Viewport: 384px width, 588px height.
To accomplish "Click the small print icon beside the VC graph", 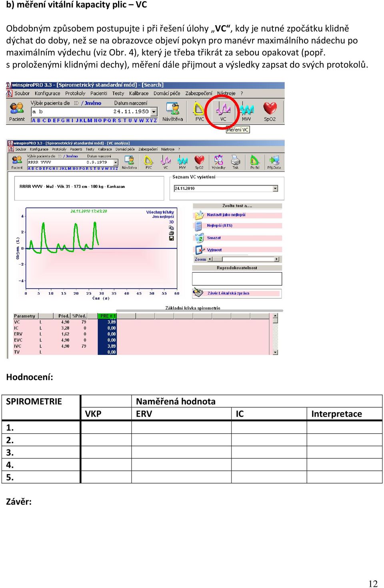I will 171,233.
